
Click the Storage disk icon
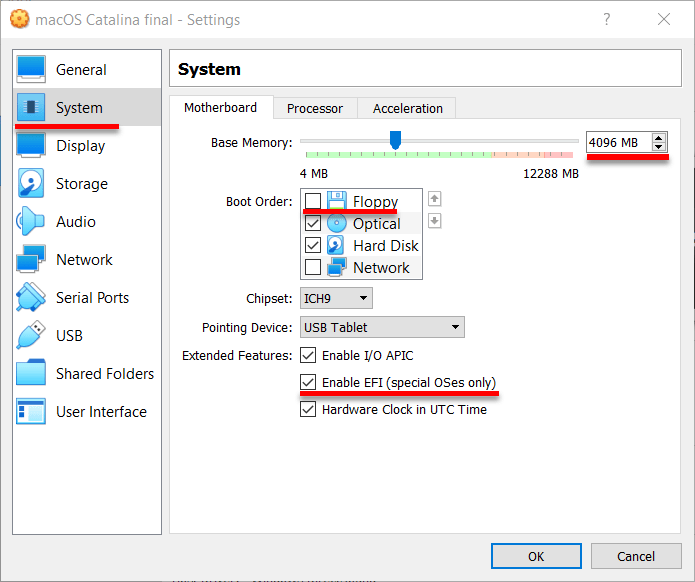coord(31,183)
